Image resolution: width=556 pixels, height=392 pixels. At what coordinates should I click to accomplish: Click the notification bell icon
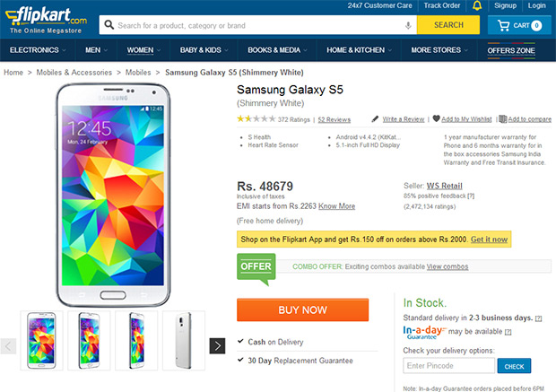coord(477,6)
